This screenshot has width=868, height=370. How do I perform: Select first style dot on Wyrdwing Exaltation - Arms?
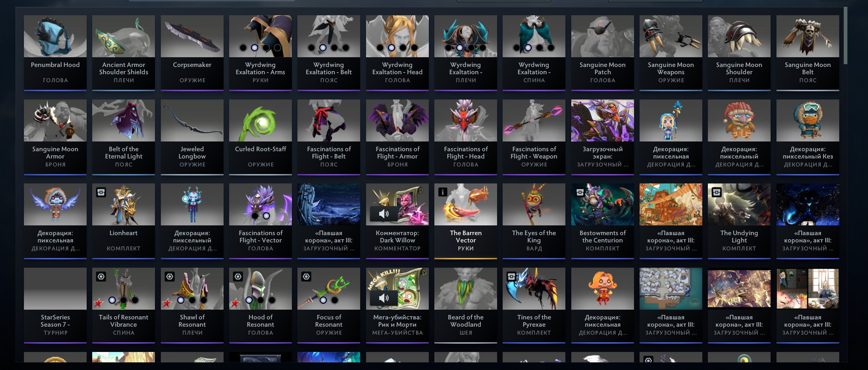pos(243,48)
